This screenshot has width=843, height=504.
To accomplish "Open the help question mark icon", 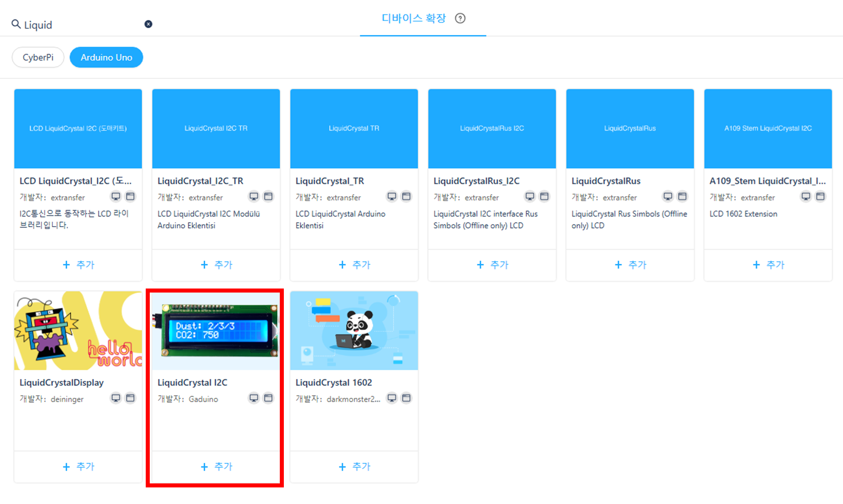I will [460, 18].
